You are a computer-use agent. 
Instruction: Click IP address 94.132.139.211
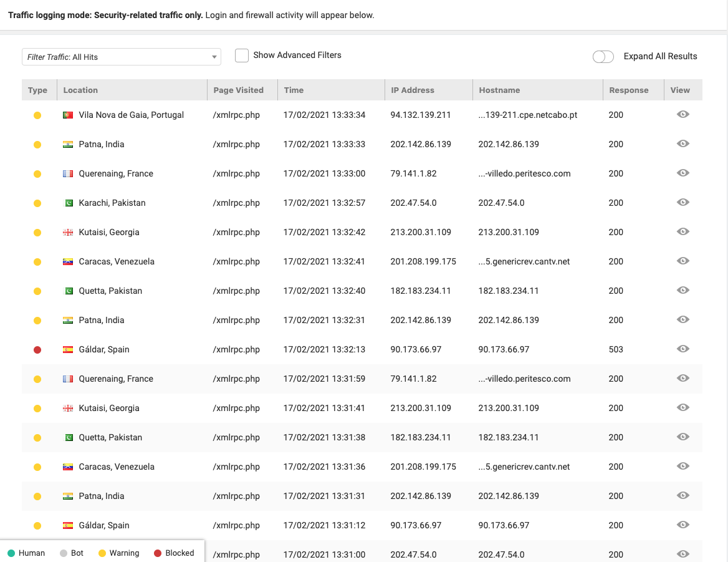(x=421, y=115)
